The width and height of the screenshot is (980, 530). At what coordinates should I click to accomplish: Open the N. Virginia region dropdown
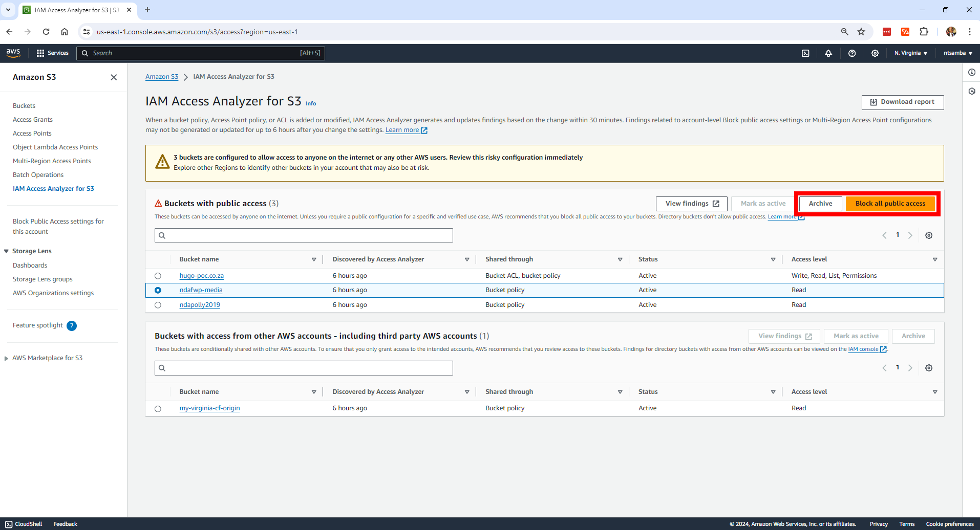(910, 53)
